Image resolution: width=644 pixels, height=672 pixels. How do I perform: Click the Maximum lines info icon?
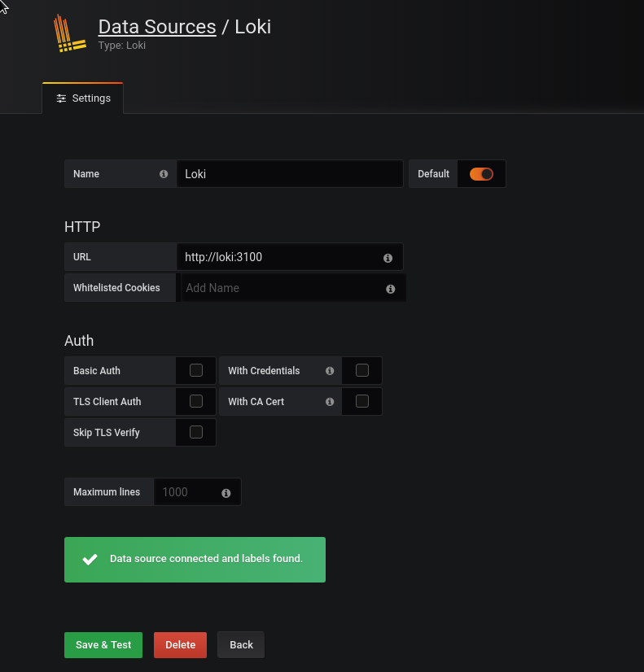[x=226, y=493]
